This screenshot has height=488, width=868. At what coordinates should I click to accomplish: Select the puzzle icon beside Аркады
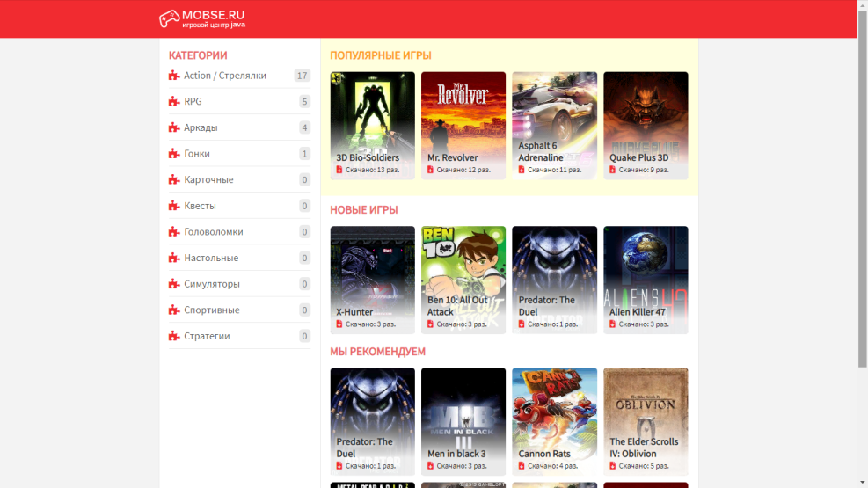tap(174, 127)
